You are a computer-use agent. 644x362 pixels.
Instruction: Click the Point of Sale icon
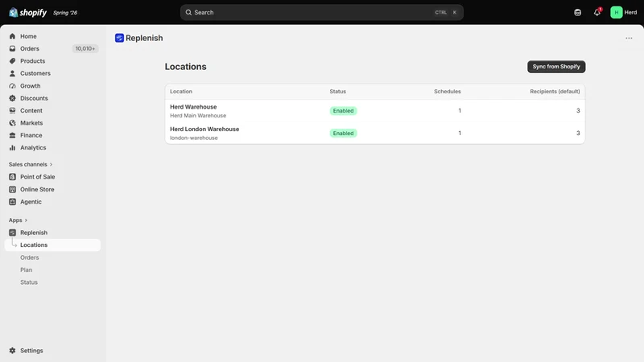pos(12,177)
